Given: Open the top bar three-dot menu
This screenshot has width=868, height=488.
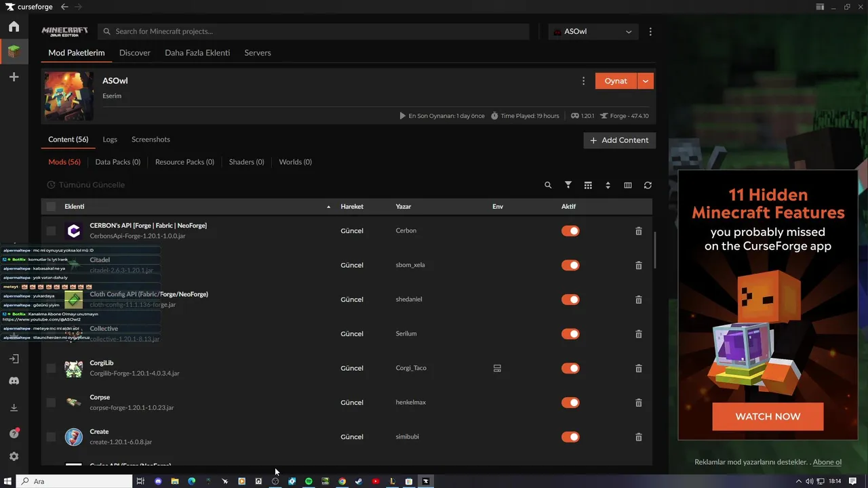Looking at the screenshot, I should [x=650, y=32].
